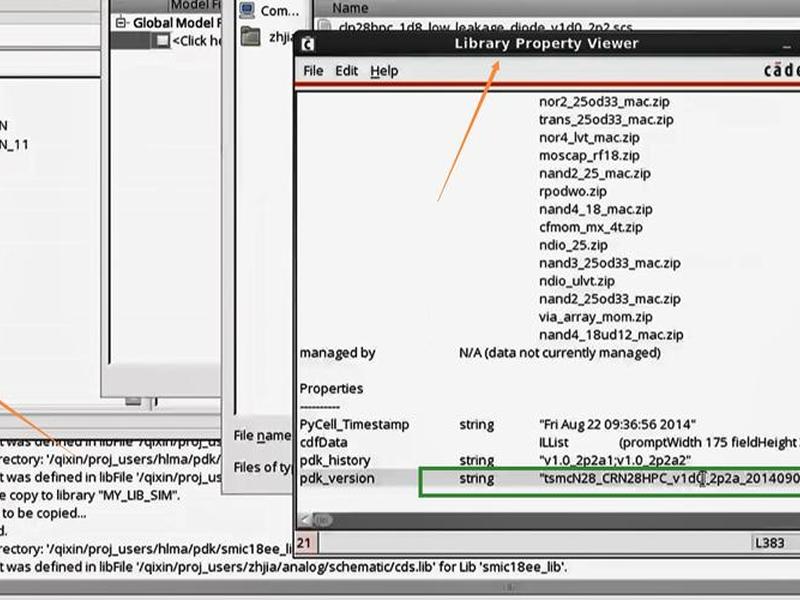Open the Computer shortcut in file dialog sidebar
This screenshot has width=800, height=600.
(269, 10)
